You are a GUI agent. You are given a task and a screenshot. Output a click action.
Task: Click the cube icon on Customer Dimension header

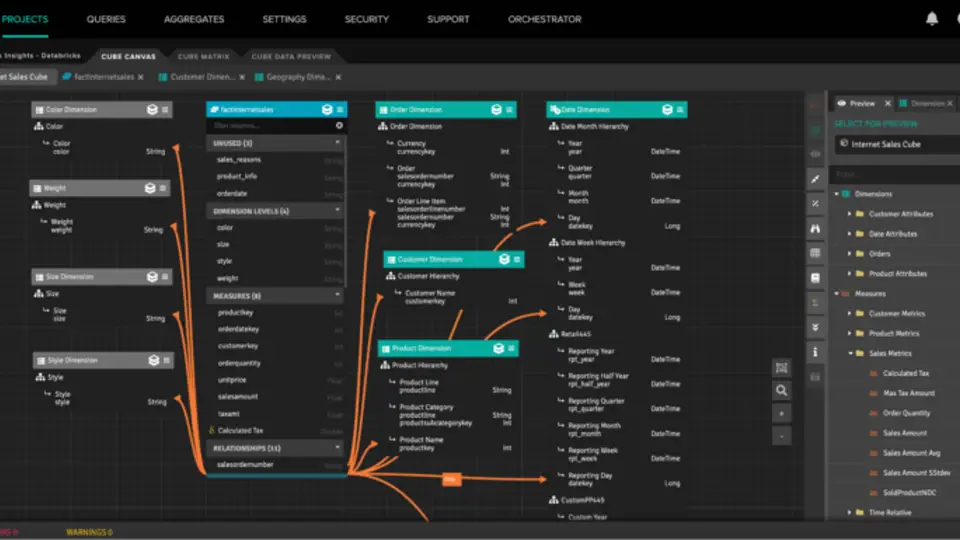pyautogui.click(x=504, y=260)
